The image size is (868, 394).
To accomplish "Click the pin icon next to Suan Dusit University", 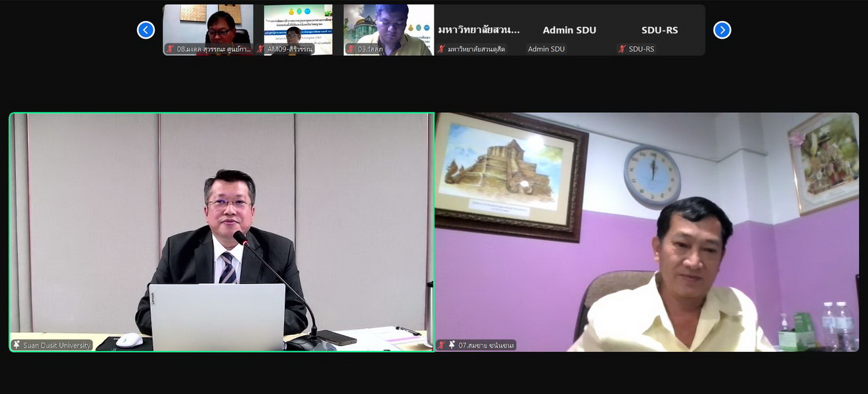I will pos(16,345).
